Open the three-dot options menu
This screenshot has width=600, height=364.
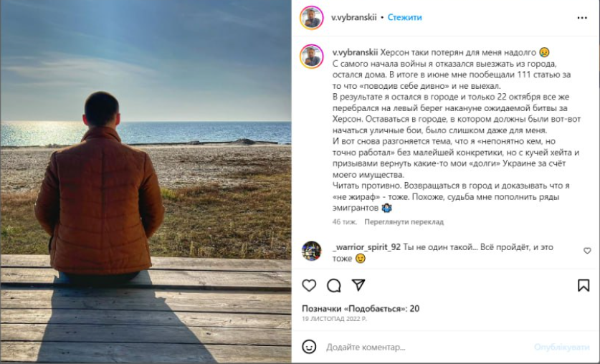582,18
